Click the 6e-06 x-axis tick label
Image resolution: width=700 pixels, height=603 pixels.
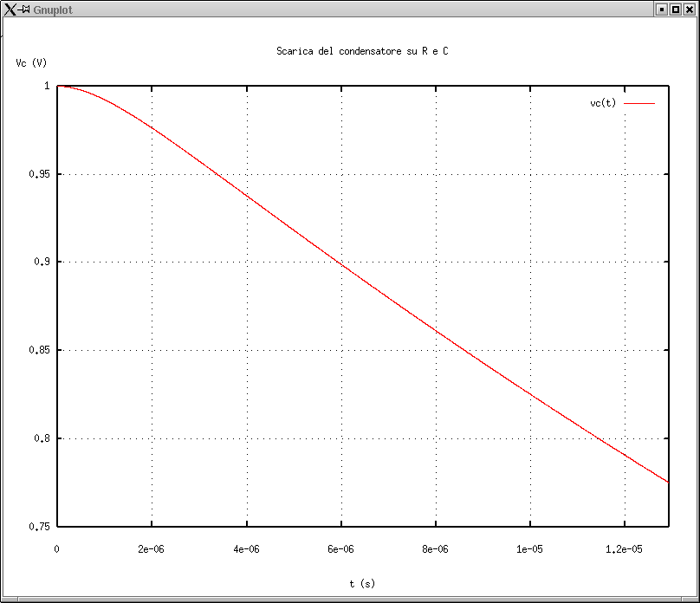pyautogui.click(x=340, y=549)
